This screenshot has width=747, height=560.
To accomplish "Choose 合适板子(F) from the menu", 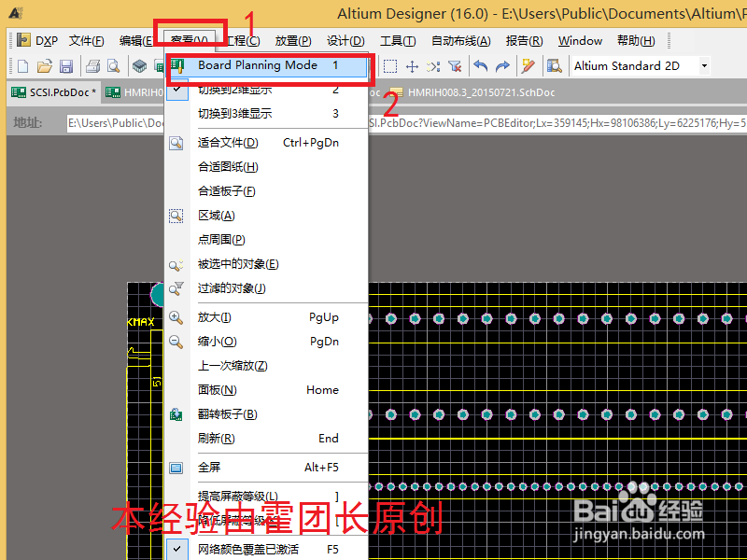I will pos(267,191).
